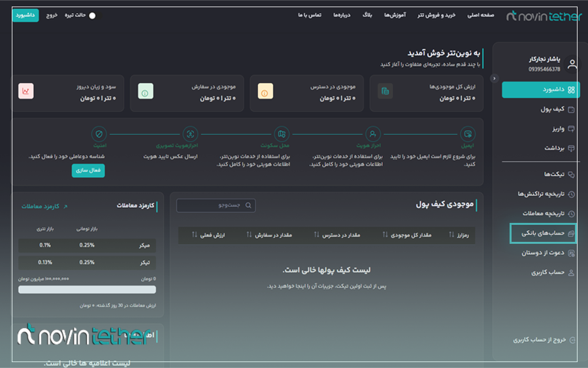
Task: Open تاریخچه تراکنش‌ها transaction history
Action: [546, 194]
